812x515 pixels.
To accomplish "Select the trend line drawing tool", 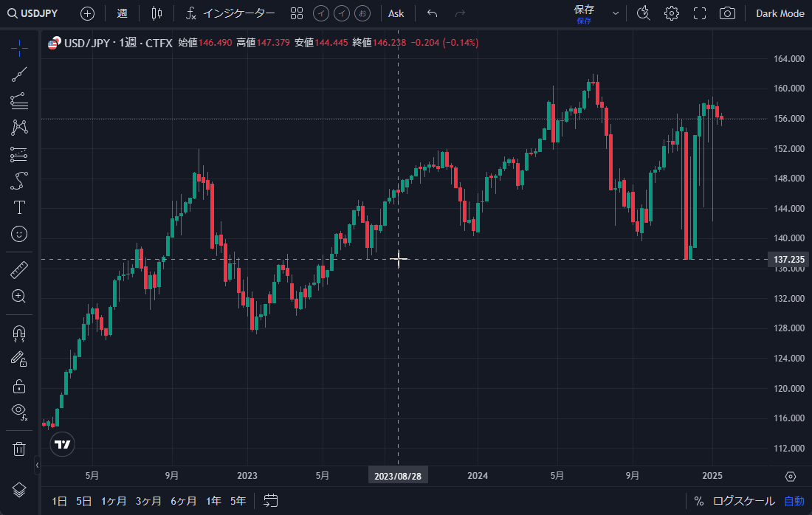I will [18, 73].
